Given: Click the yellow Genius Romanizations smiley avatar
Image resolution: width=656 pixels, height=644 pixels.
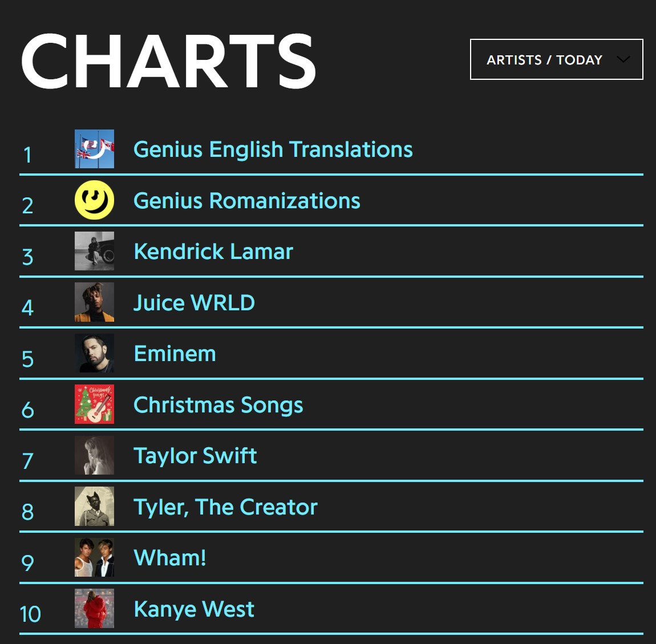Looking at the screenshot, I should (94, 200).
